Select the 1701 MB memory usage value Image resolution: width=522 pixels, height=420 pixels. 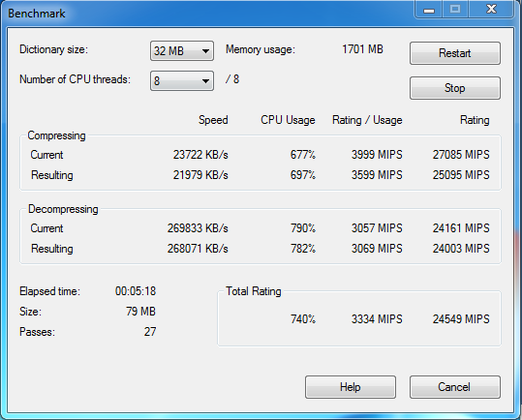(x=362, y=49)
